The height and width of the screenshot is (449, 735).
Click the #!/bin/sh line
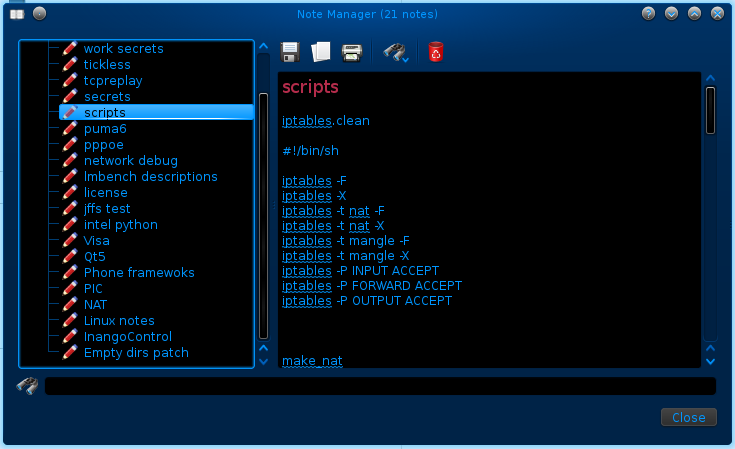310,151
